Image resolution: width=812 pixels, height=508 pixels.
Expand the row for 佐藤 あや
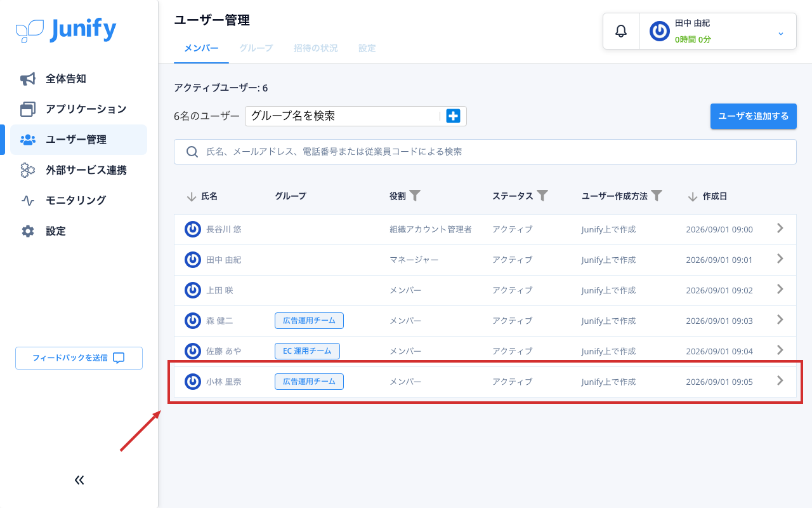point(780,351)
